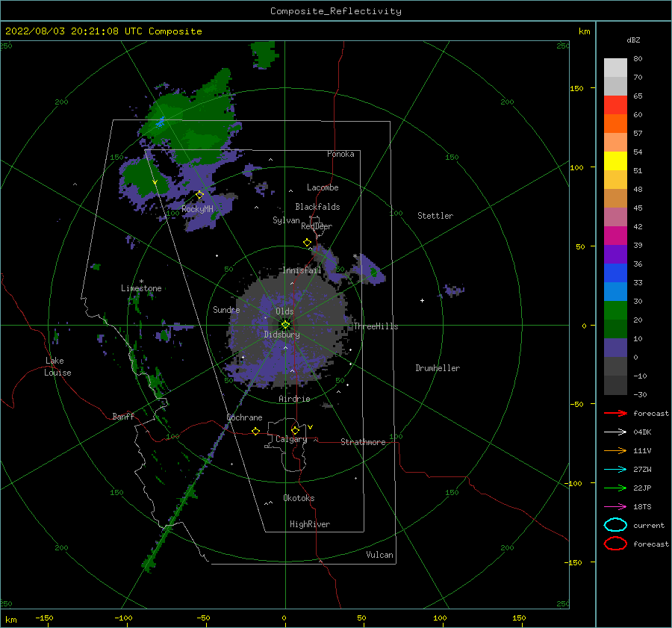Screen dimensions: 672x628
Task: Select the 20 dBZ green swatch
Action: click(x=615, y=311)
